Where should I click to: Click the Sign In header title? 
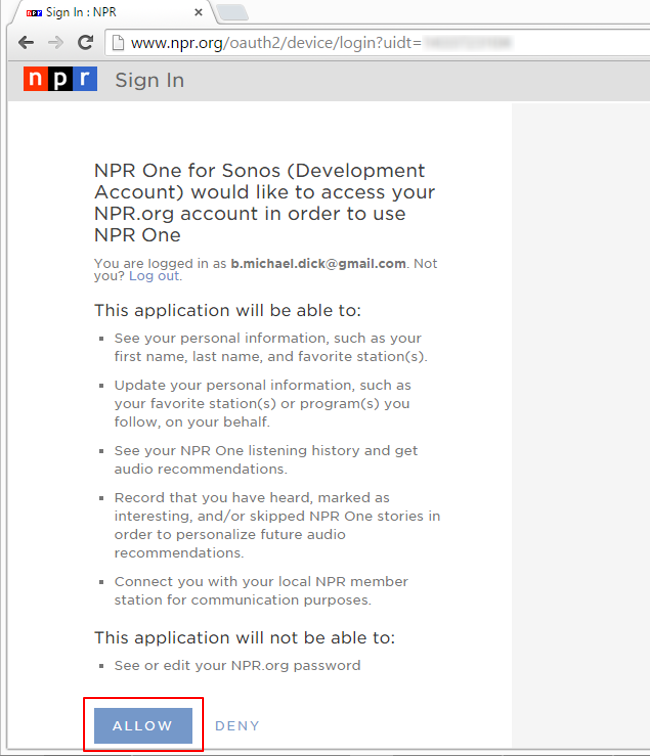pyautogui.click(x=149, y=80)
